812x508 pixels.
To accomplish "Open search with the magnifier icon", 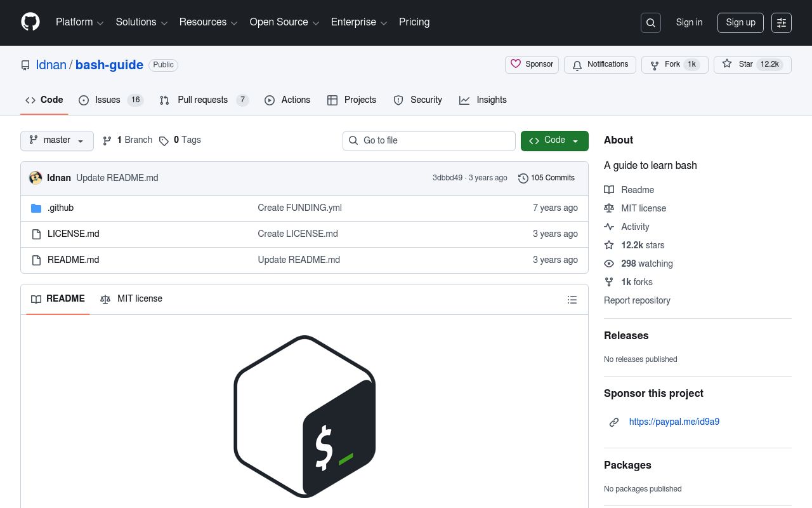I will [x=651, y=23].
